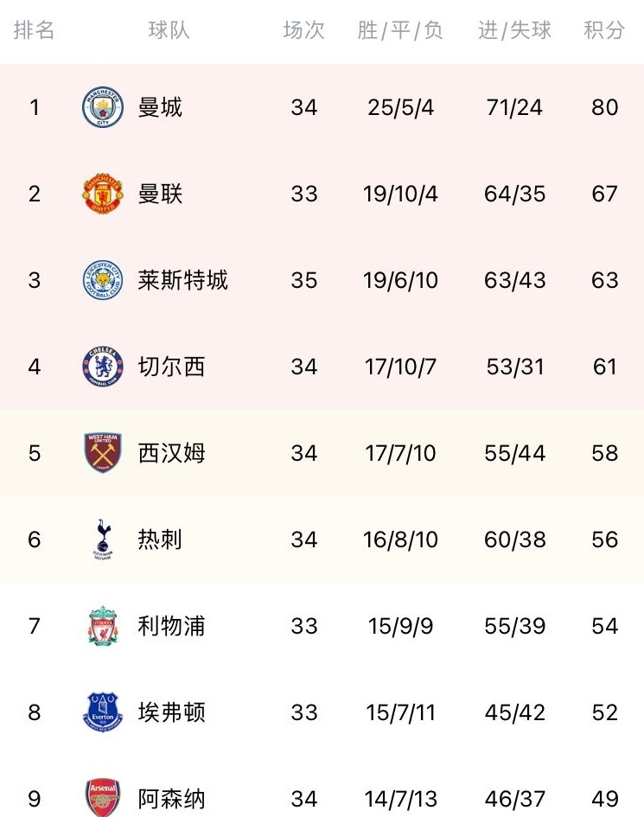Select 切尔西 points value 61
Viewport: 644px width, 817px height.
604,367
